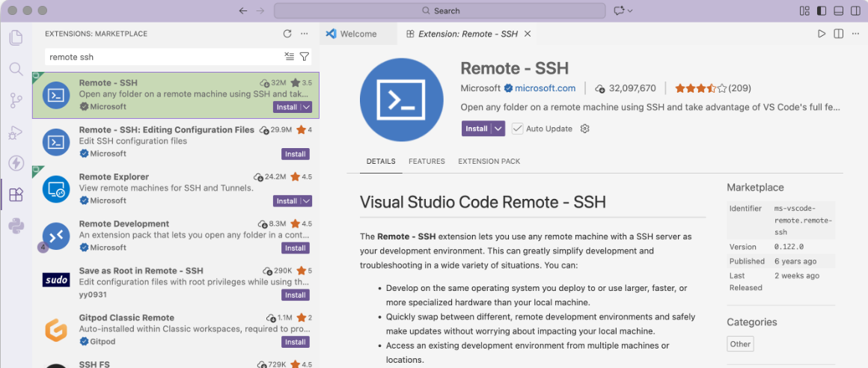
Task: Select the SSH FS extension entry
Action: (176, 361)
